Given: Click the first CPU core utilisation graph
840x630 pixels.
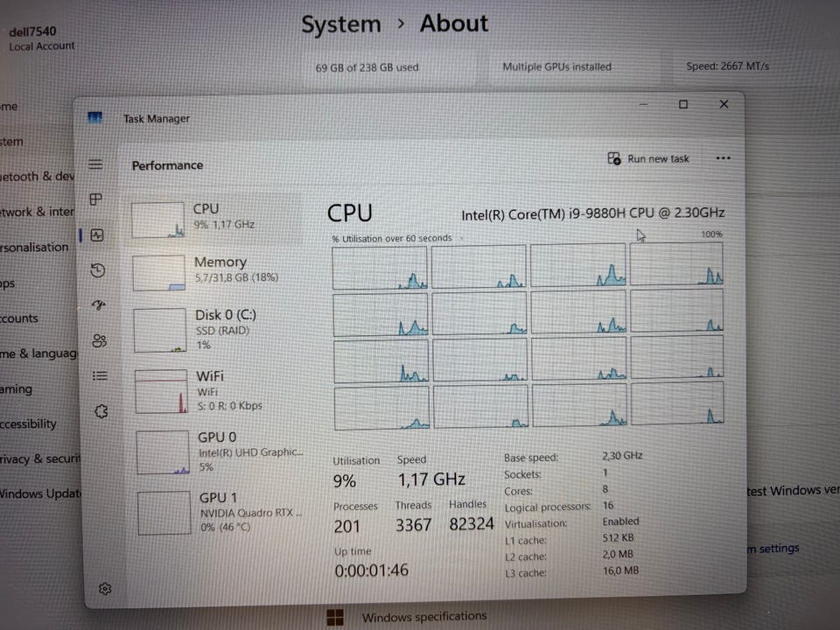Looking at the screenshot, I should [380, 267].
